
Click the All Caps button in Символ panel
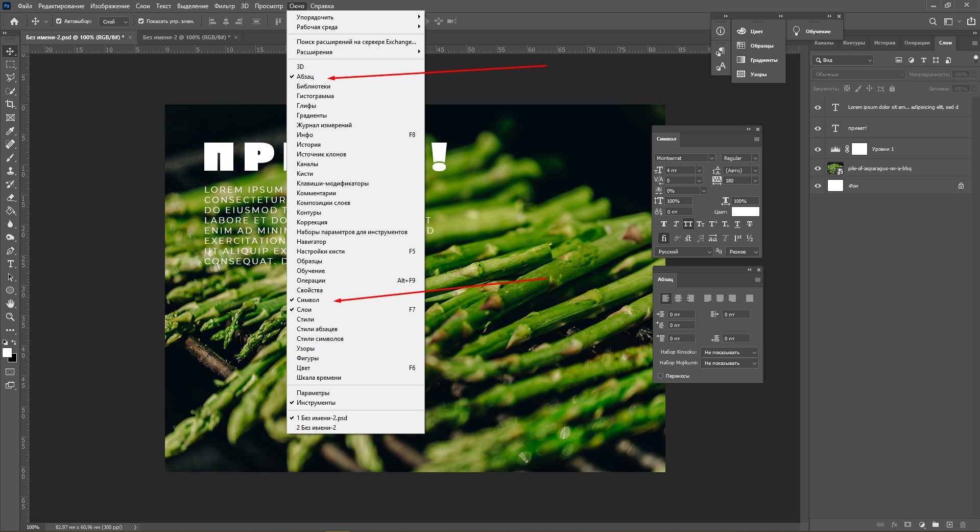point(688,224)
